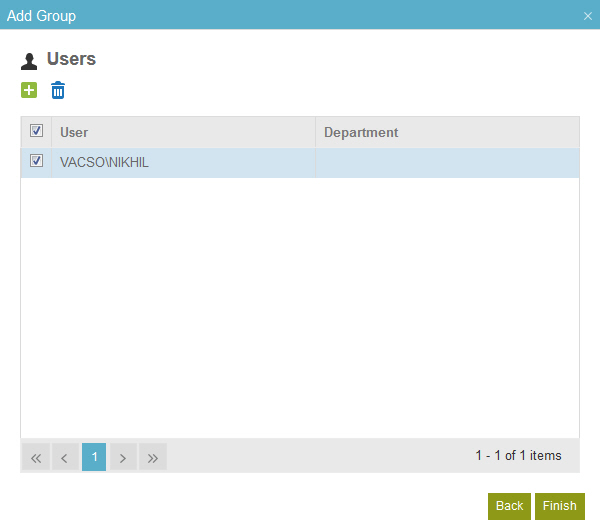Select the VACSO\NIKHIL user cell

[x=183, y=163]
